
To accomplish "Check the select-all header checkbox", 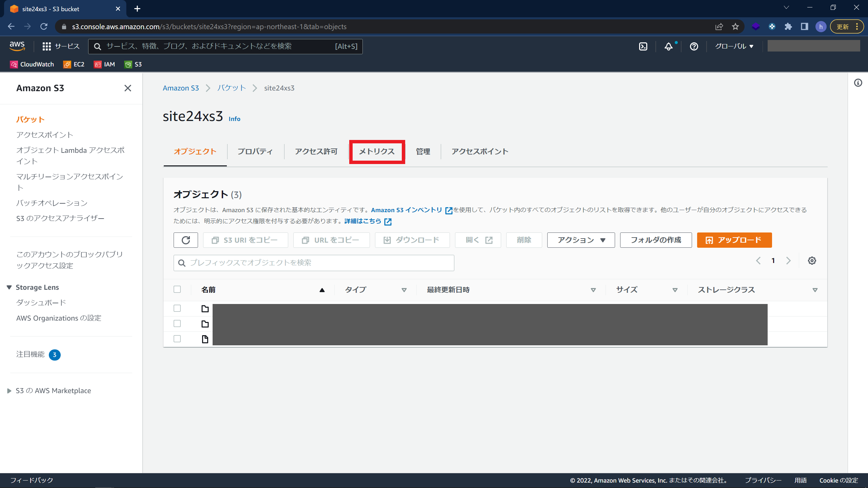I will coord(177,290).
